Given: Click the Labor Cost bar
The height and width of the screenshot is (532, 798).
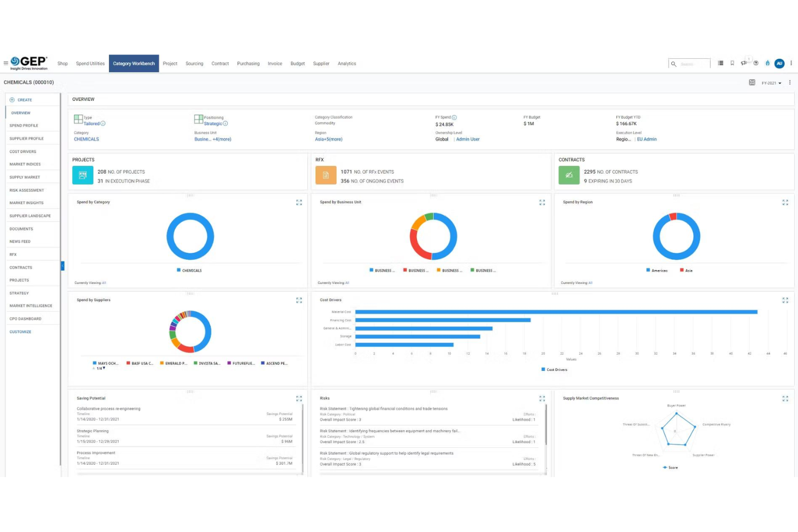Looking at the screenshot, I should coord(404,344).
